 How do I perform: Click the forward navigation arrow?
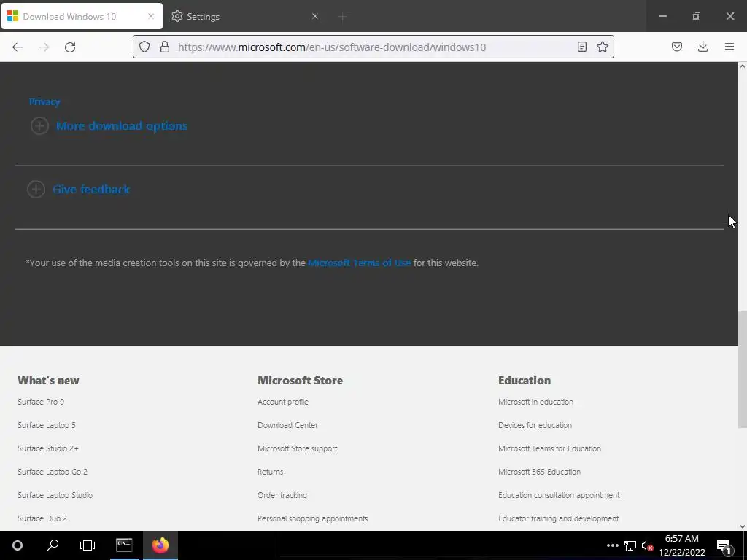[x=44, y=47]
